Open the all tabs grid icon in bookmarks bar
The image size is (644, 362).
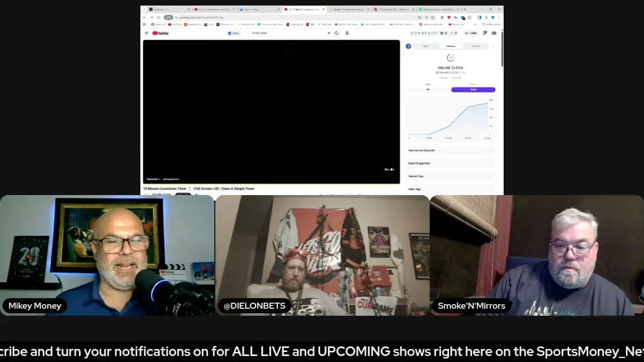pyautogui.click(x=144, y=24)
